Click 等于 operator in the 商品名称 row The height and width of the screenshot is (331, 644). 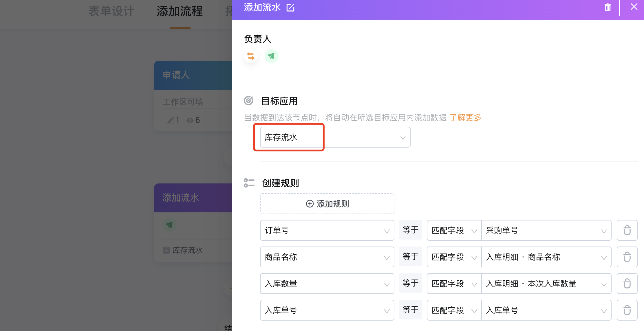(x=411, y=256)
